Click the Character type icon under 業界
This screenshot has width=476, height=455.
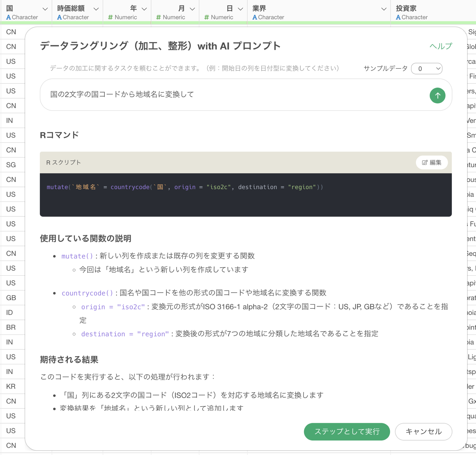[x=255, y=17]
